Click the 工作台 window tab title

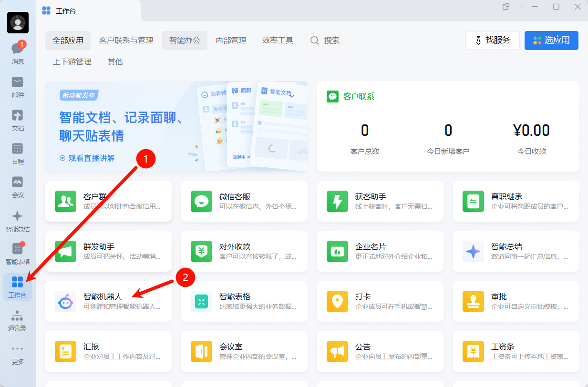click(x=65, y=10)
